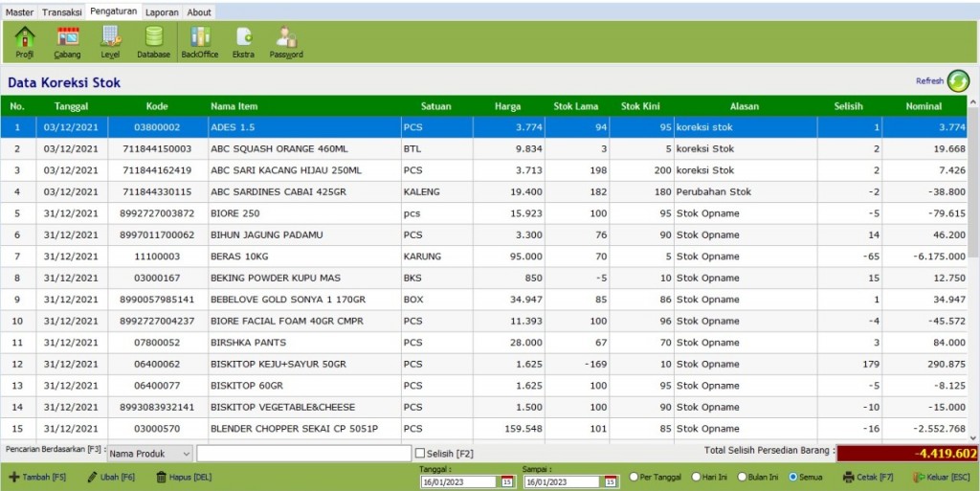Click the green Refresh icon
This screenshot has height=491, width=980.
coord(957,81)
